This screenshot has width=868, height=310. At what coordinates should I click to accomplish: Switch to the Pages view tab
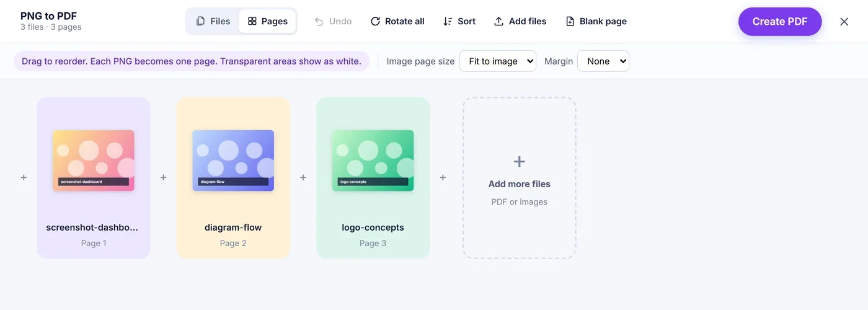point(267,21)
